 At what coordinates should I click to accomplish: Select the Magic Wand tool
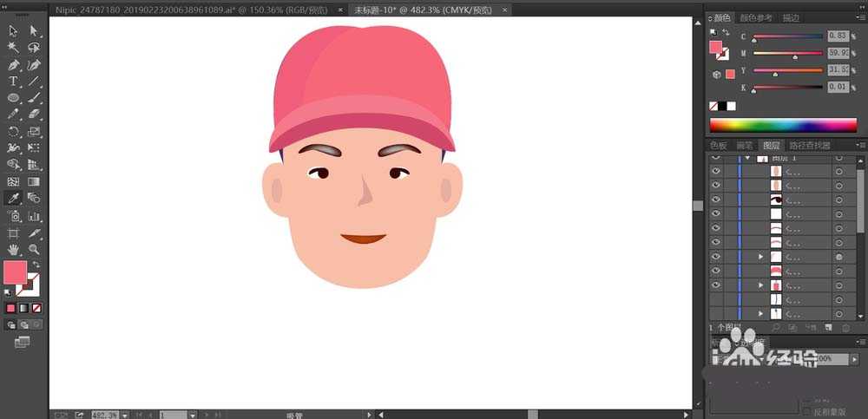(x=14, y=48)
